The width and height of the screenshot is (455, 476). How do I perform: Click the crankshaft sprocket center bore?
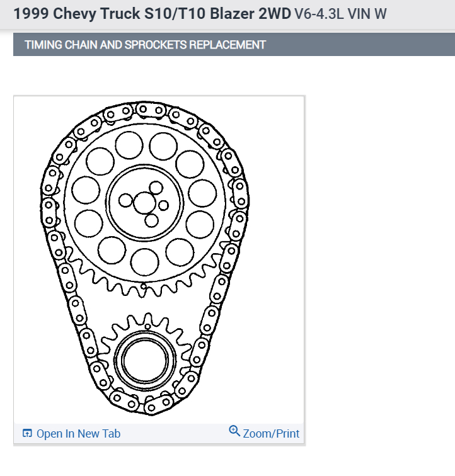145,360
